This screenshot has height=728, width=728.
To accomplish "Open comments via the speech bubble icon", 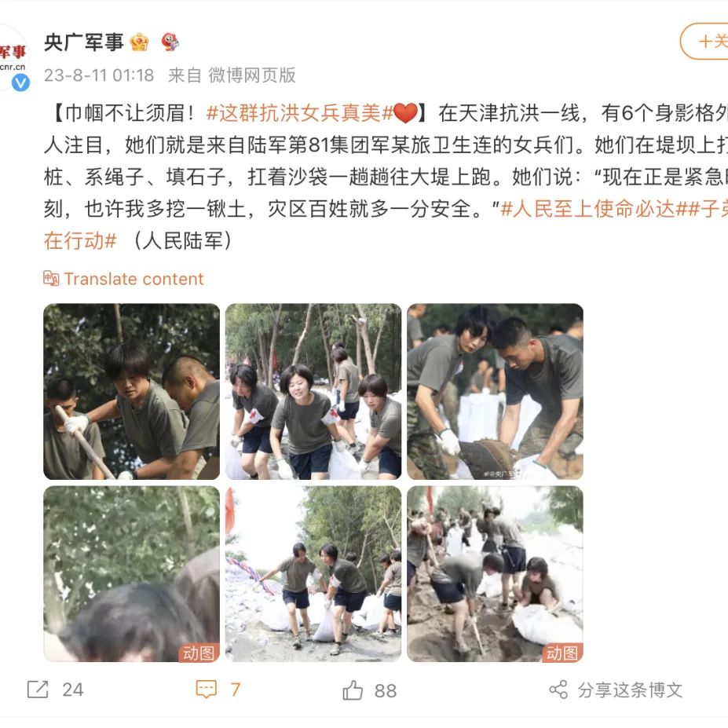I will 206,690.
